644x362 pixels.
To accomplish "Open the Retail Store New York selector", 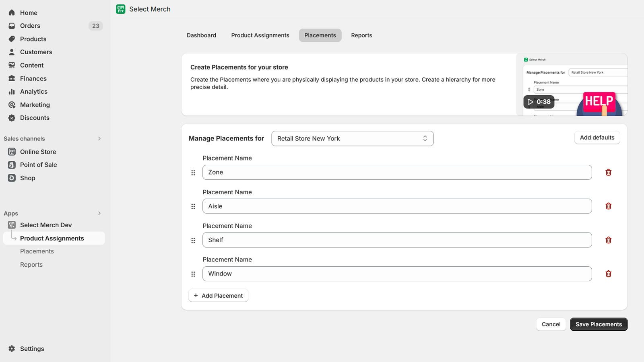I will point(352,138).
